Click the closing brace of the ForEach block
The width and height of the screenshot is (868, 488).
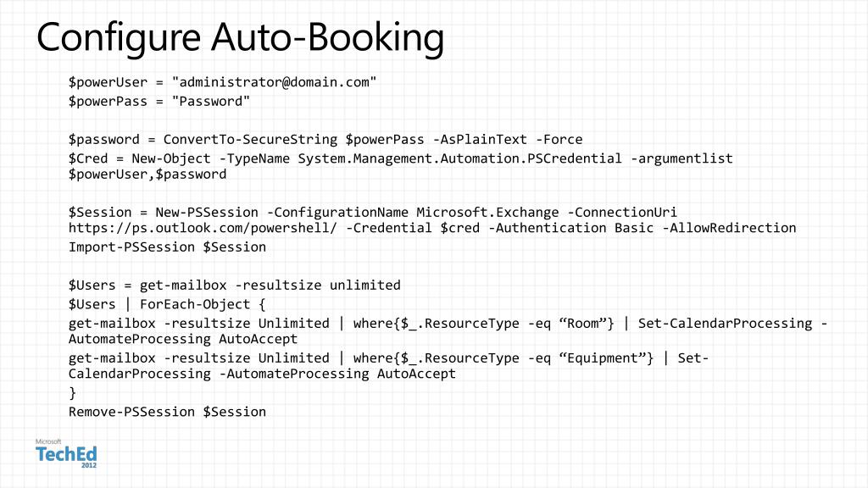coord(73,393)
